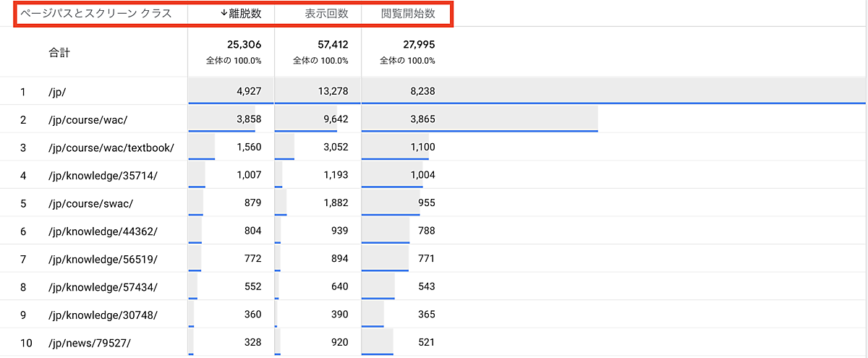Select /jp/news/79527/ page path
Viewport: 868px width, 358px height.
coord(89,343)
